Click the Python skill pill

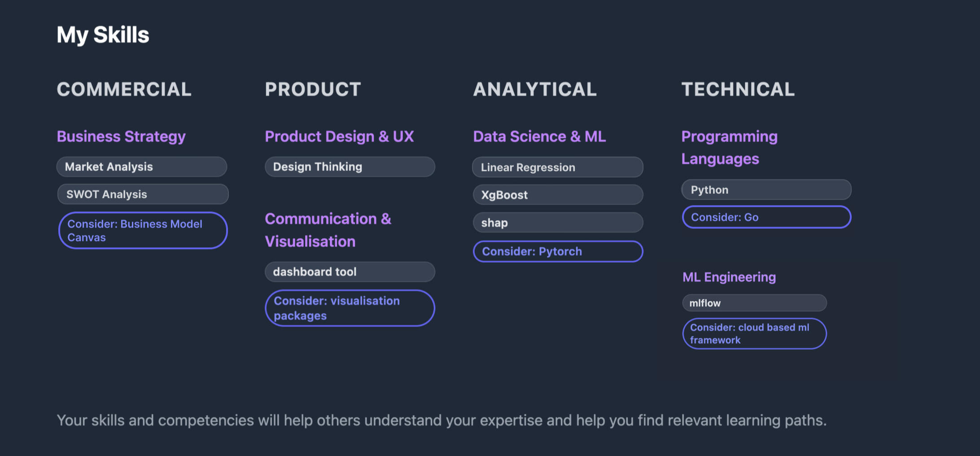click(x=766, y=190)
